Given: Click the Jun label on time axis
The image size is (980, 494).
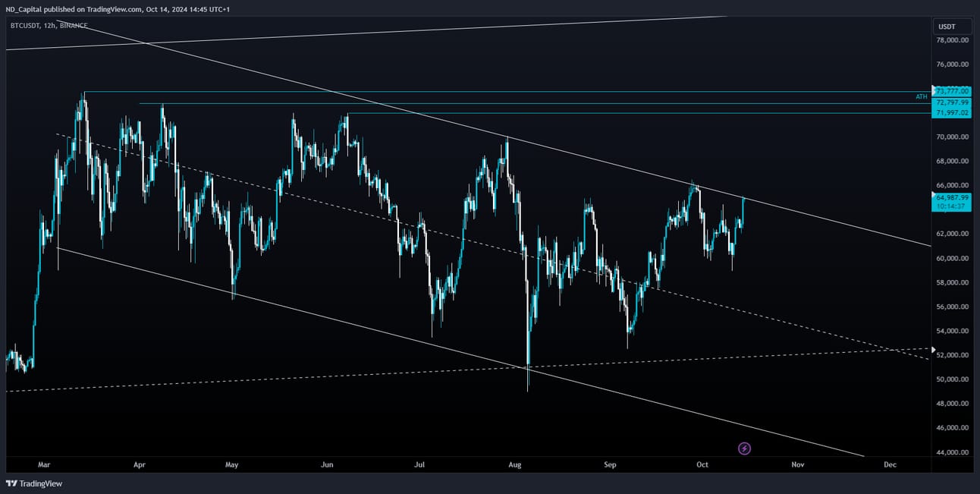Looking at the screenshot, I should (327, 464).
